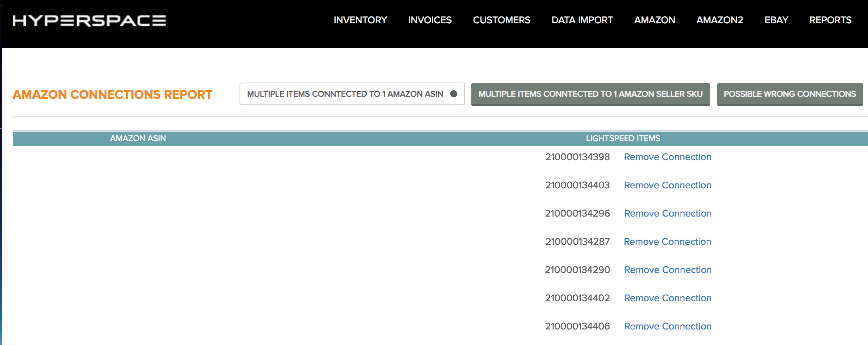Open the Invoices menu
Image resolution: width=868 pixels, height=345 pixels.
pos(429,20)
